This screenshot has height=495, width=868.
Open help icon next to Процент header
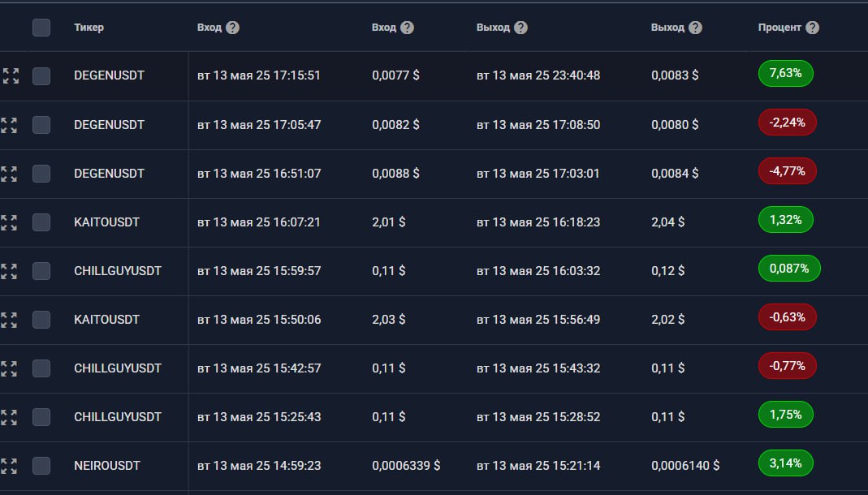812,28
